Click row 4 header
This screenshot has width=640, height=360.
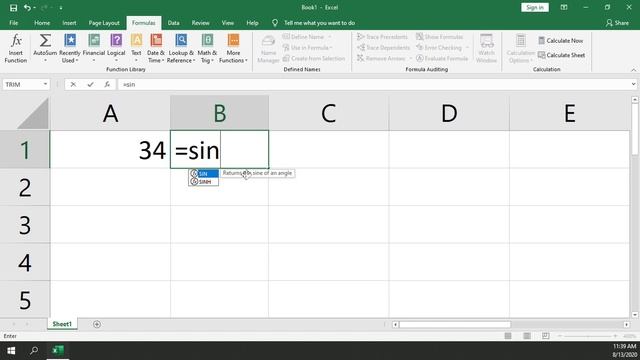(x=24, y=262)
